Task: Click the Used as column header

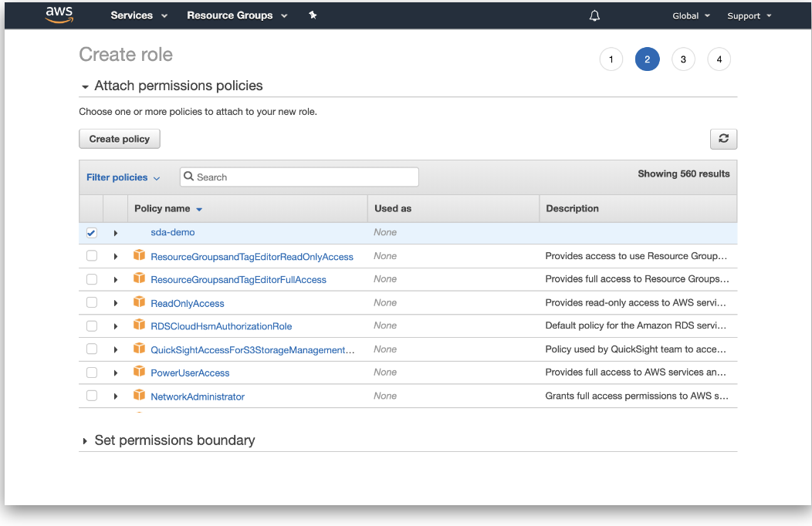Action: pyautogui.click(x=393, y=208)
